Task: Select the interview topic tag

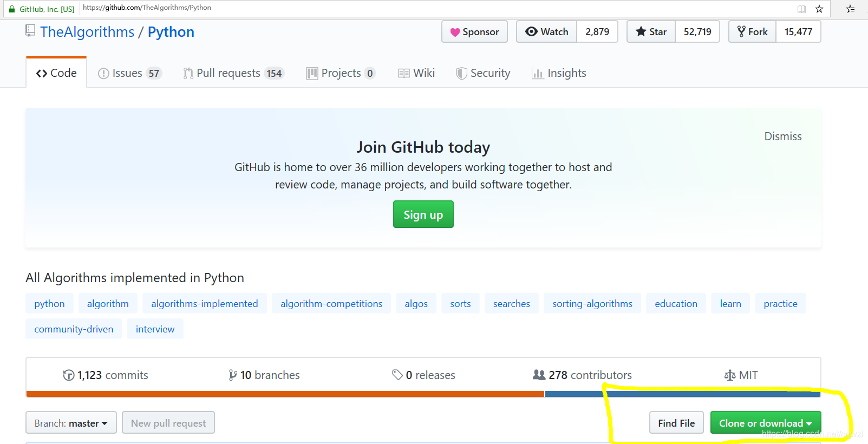Action: 155,329
